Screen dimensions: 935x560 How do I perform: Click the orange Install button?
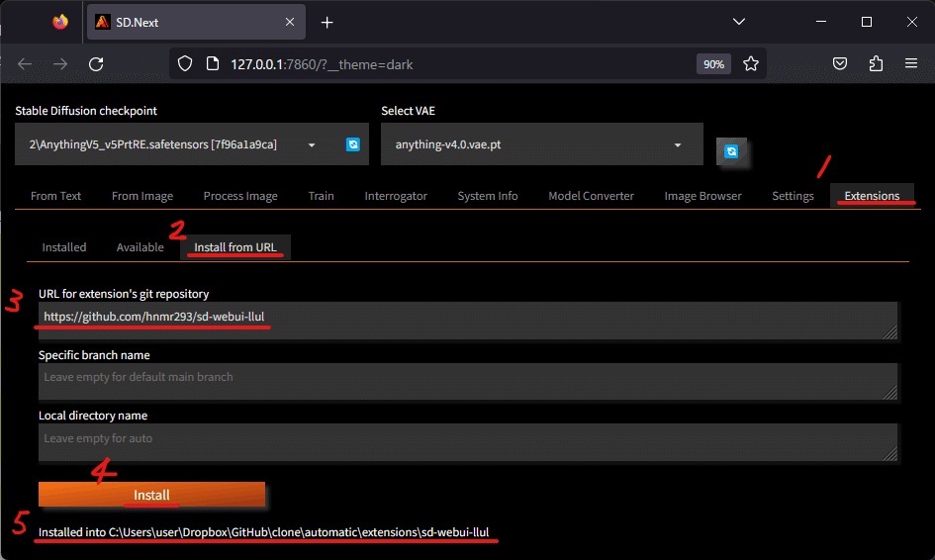pos(151,495)
